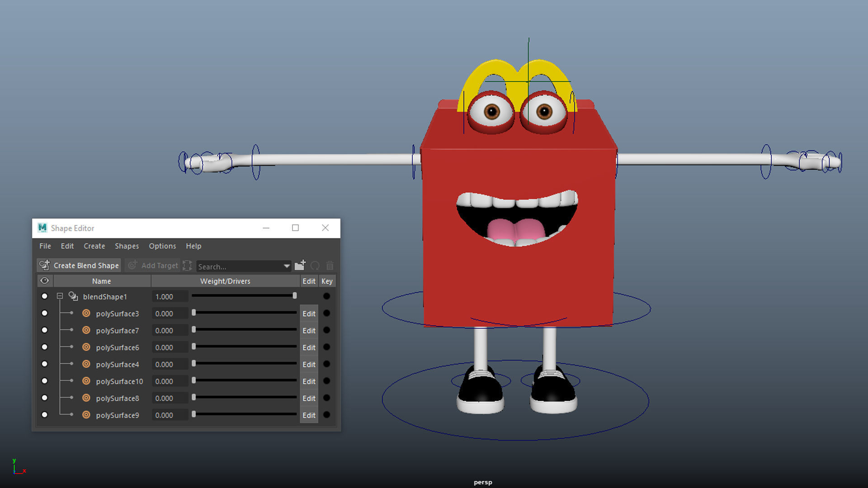868x488 pixels.
Task: Select the polySurface8 row name
Action: [118, 398]
